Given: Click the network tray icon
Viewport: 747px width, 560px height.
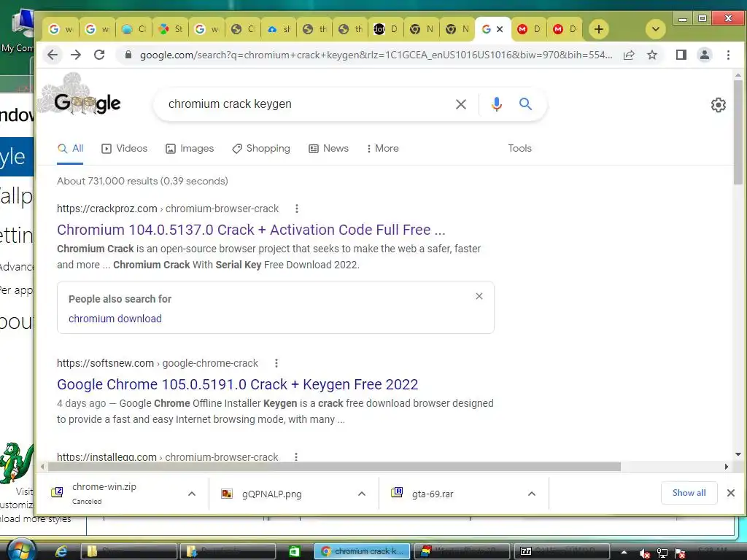Looking at the screenshot, I should tap(662, 553).
